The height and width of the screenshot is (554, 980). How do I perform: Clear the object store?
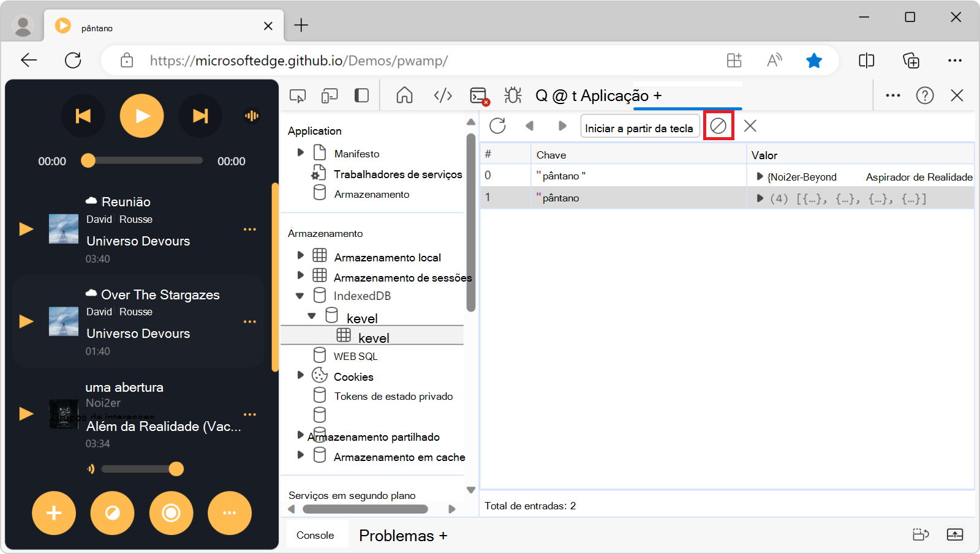coord(718,126)
